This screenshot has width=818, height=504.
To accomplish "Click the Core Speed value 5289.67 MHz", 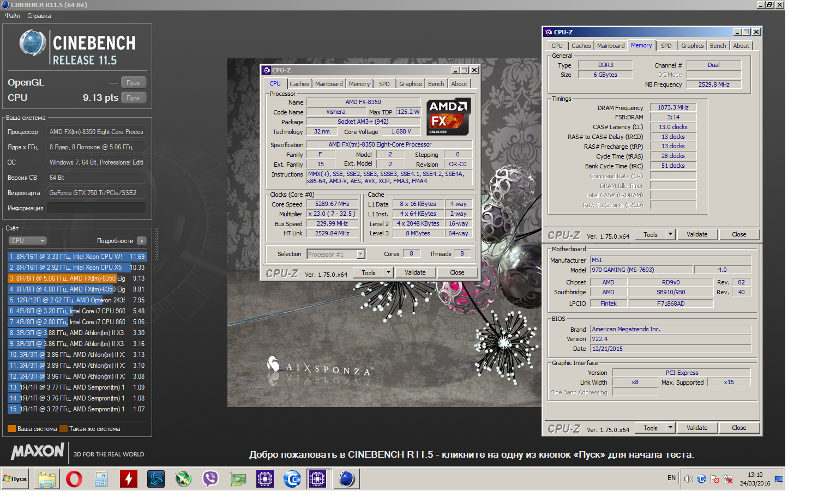I will tap(332, 204).
